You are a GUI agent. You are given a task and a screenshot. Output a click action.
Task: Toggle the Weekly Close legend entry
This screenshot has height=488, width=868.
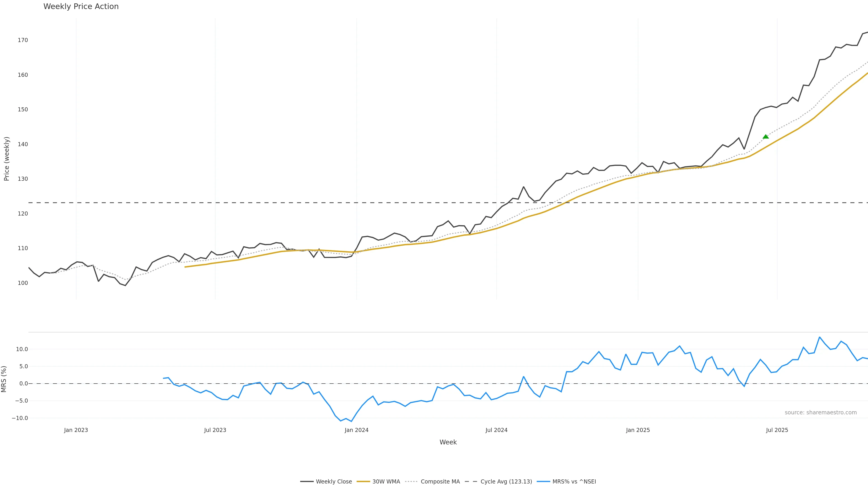(x=334, y=482)
